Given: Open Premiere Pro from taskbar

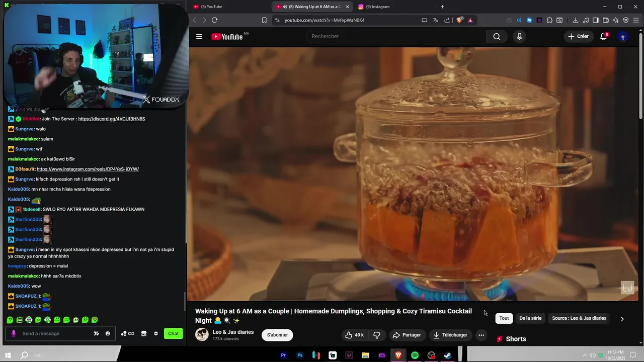Looking at the screenshot, I should pyautogui.click(x=283, y=355).
